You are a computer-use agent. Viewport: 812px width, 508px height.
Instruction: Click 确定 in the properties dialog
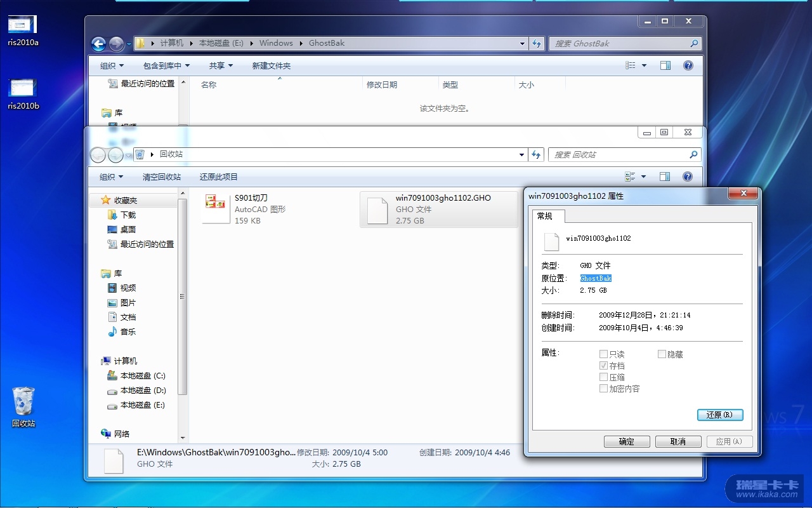626,442
